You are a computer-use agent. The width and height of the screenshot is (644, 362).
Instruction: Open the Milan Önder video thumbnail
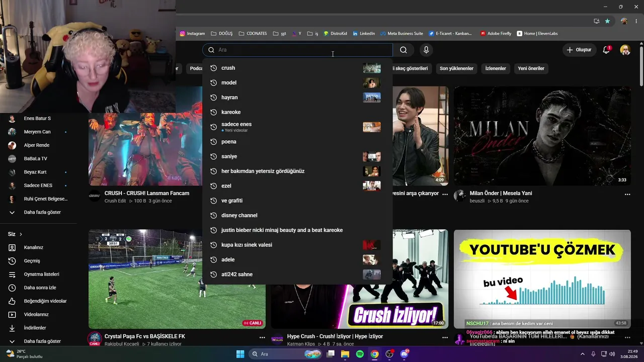pyautogui.click(x=542, y=136)
